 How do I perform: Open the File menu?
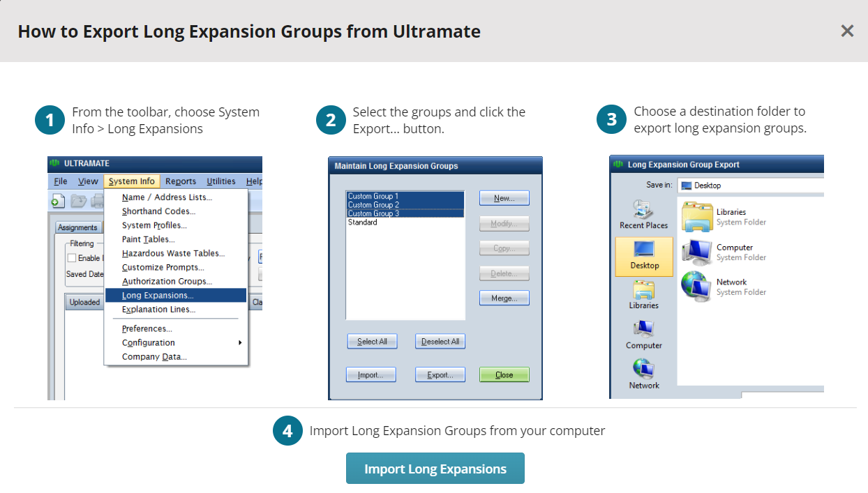(61, 181)
